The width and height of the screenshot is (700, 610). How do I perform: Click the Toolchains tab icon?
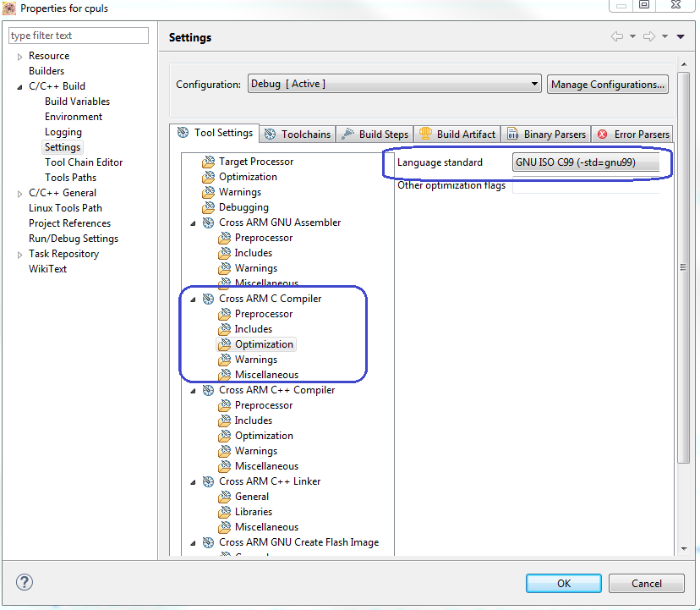[270, 134]
